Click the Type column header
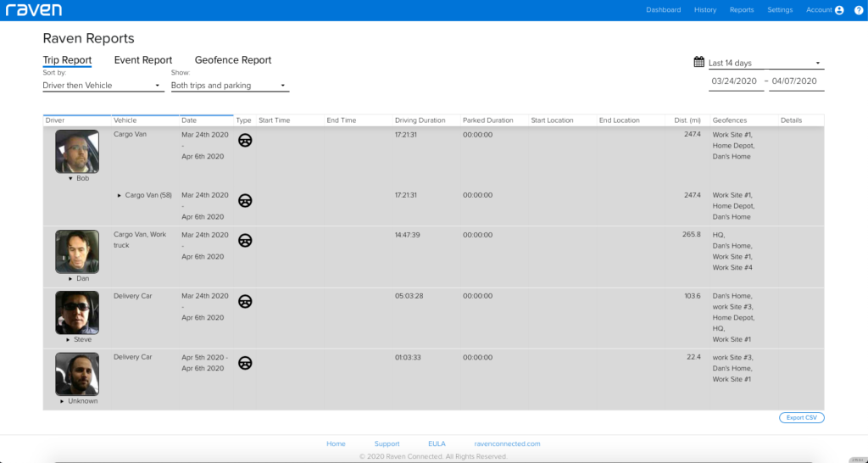Screen dimensions: 868x463 click(243, 120)
